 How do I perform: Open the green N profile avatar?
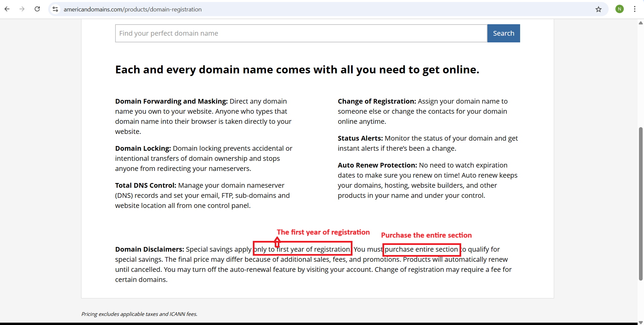(619, 9)
